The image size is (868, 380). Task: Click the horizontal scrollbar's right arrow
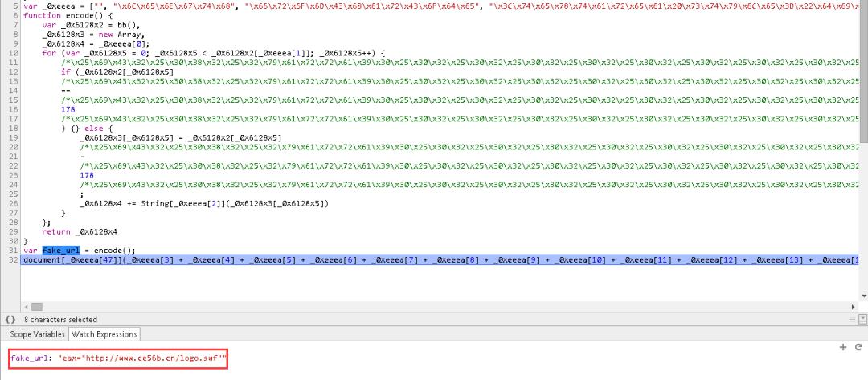point(853,306)
